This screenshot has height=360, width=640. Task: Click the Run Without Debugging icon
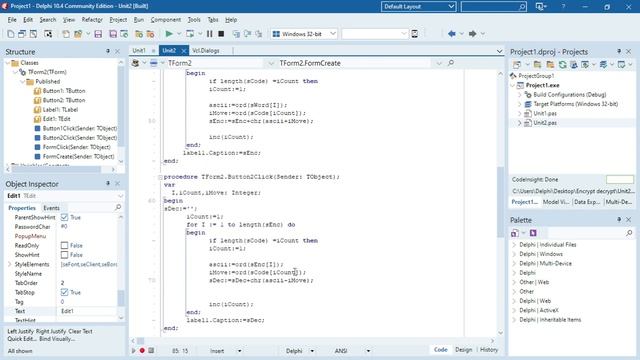190,34
